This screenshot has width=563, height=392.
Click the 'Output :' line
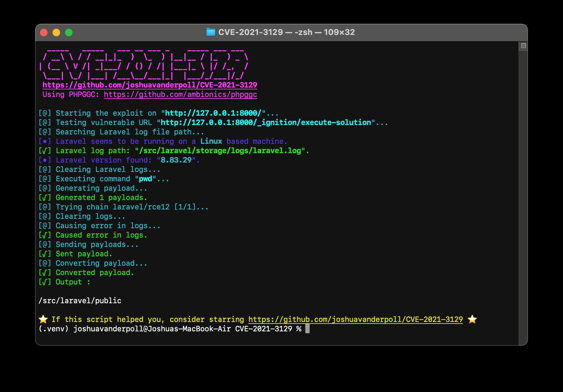tap(64, 282)
